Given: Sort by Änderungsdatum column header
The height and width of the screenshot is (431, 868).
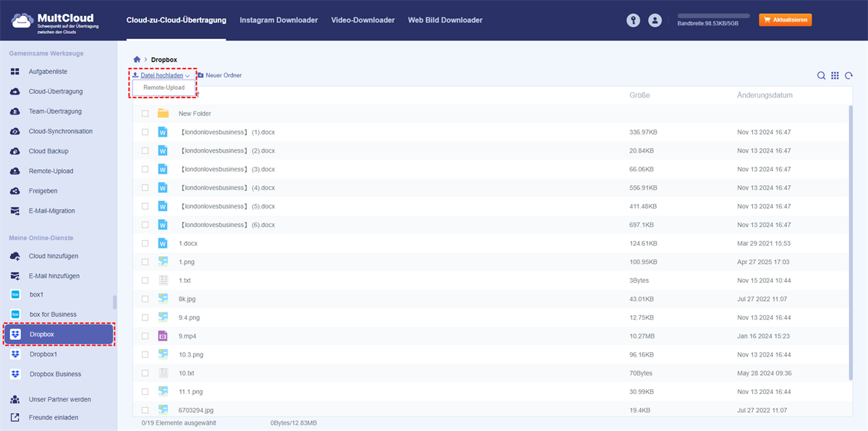Looking at the screenshot, I should click(x=765, y=95).
